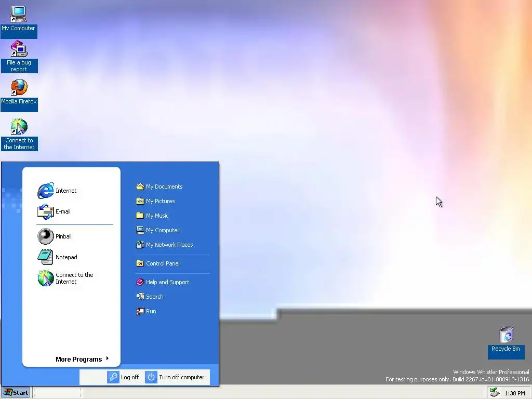The image size is (532, 399).
Task: Click the My Pictures folder icon
Action: (140, 201)
